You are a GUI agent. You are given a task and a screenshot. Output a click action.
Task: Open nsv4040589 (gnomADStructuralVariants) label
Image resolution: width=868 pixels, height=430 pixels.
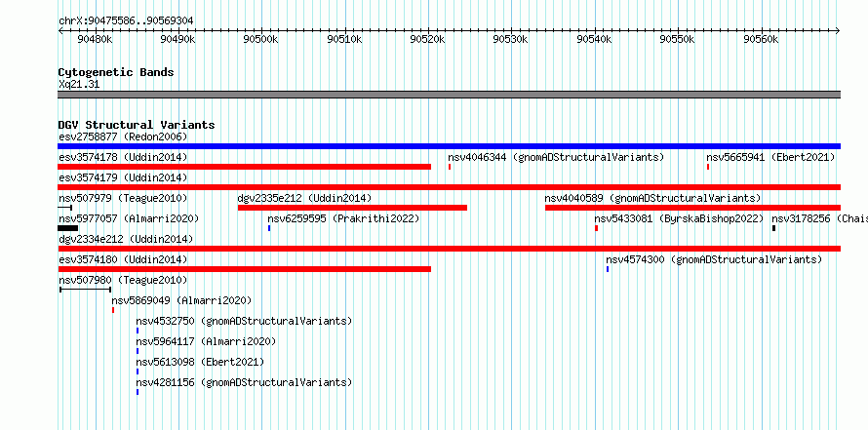pyautogui.click(x=652, y=198)
